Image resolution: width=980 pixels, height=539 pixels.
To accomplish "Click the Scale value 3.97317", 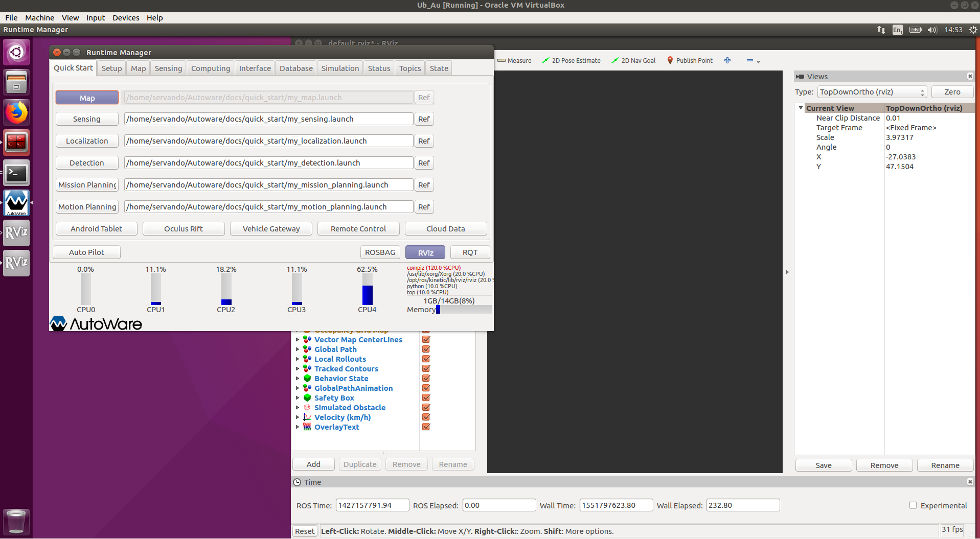I will (899, 137).
